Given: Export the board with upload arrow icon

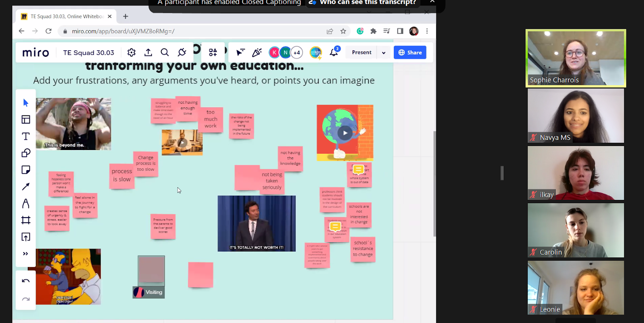Looking at the screenshot, I should click(x=148, y=52).
